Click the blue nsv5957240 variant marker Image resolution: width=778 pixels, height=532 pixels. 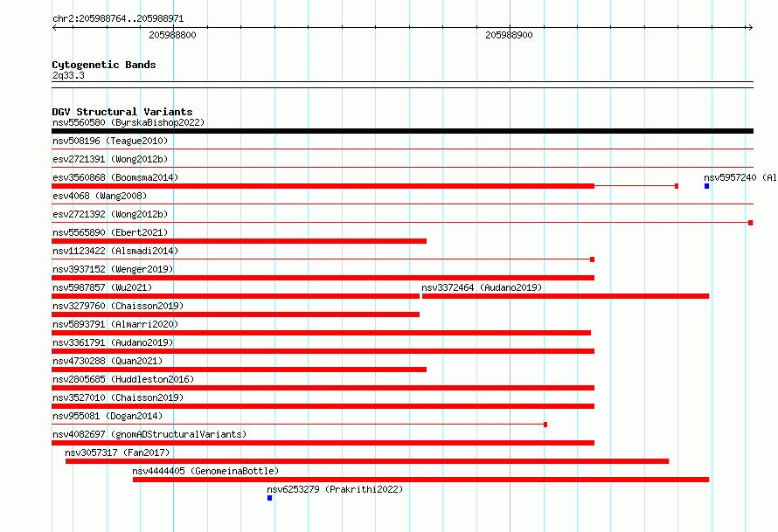point(706,186)
